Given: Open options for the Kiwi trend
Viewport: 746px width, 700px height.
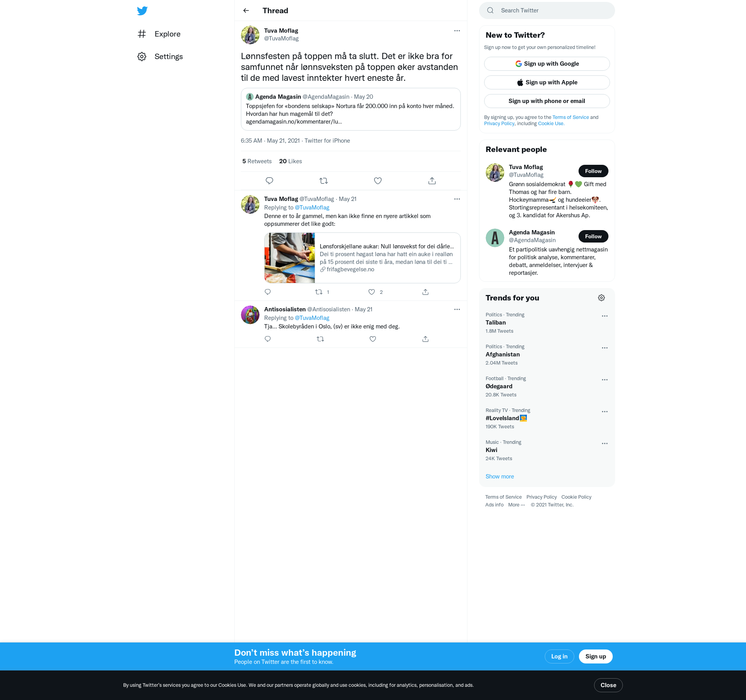Looking at the screenshot, I should [x=605, y=443].
